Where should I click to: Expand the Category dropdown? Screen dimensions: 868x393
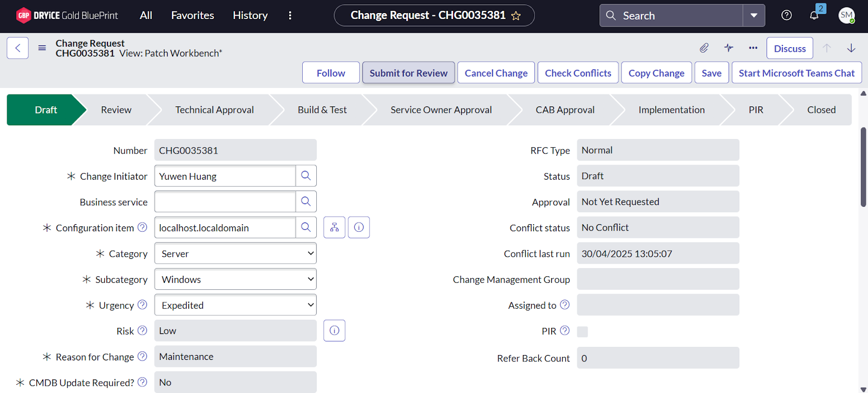coord(235,253)
